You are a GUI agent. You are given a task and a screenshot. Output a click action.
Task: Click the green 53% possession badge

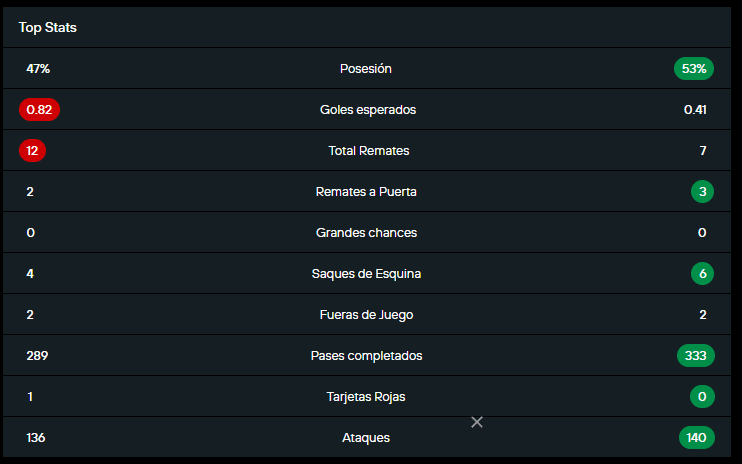pyautogui.click(x=694, y=69)
